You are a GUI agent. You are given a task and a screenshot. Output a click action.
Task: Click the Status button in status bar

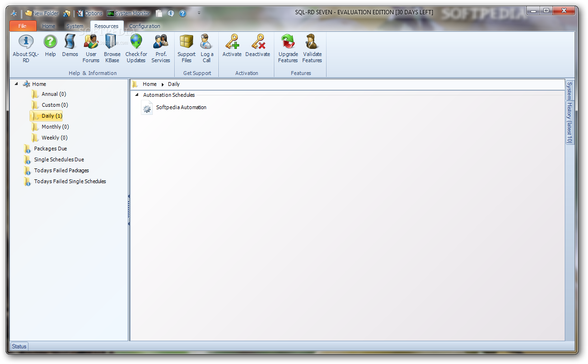pos(19,346)
